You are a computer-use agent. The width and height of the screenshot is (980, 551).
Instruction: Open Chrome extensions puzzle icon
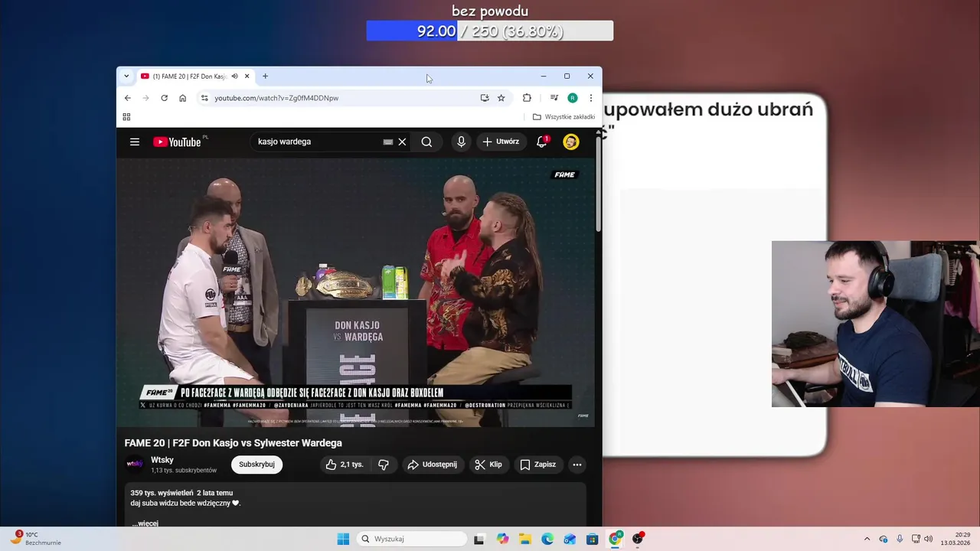[527, 98]
